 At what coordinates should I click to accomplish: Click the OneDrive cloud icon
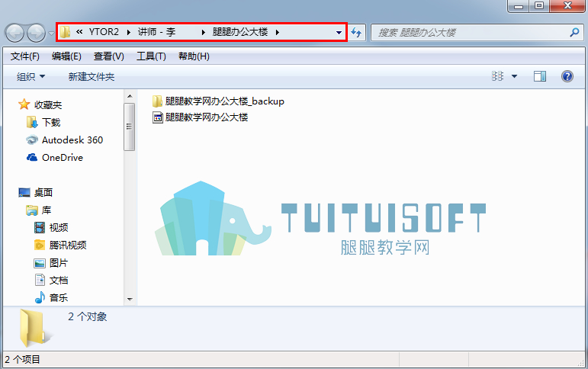tap(32, 158)
